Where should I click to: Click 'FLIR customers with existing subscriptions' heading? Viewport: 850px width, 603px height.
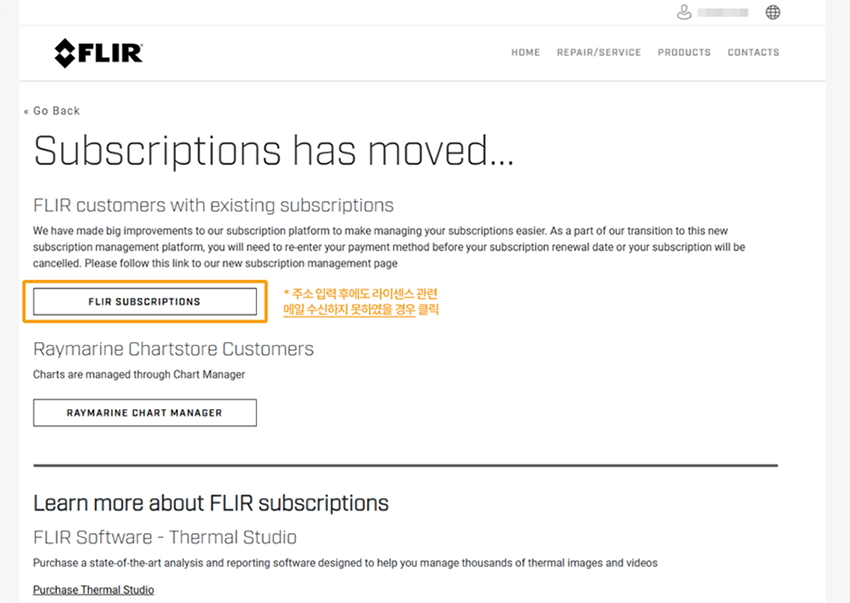213,206
